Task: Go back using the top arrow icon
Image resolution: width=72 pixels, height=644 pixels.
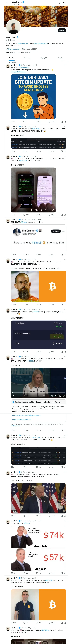Action: click(7, 3)
